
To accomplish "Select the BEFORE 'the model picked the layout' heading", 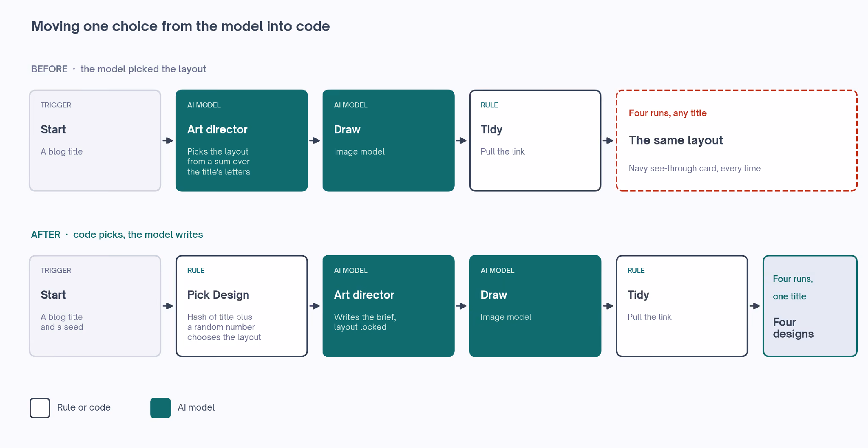I will (x=118, y=69).
